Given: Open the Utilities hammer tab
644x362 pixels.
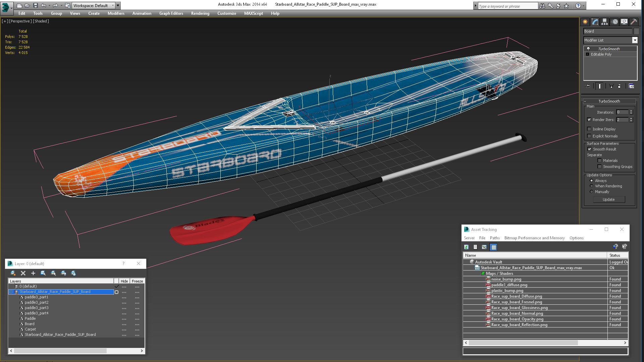Looking at the screenshot, I should 634,22.
